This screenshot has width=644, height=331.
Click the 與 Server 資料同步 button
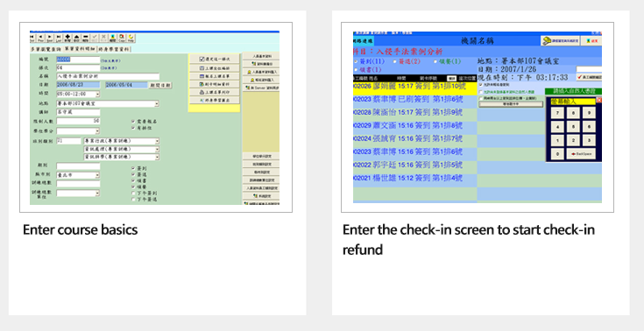[x=261, y=88]
